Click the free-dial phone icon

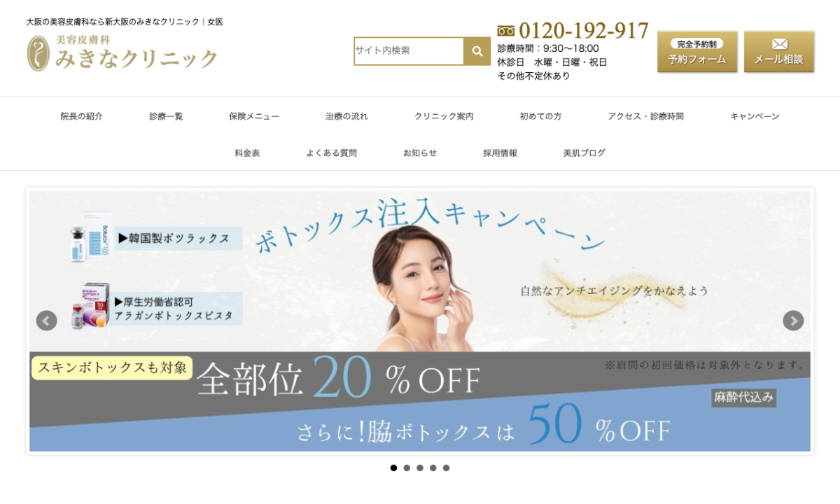click(x=506, y=31)
